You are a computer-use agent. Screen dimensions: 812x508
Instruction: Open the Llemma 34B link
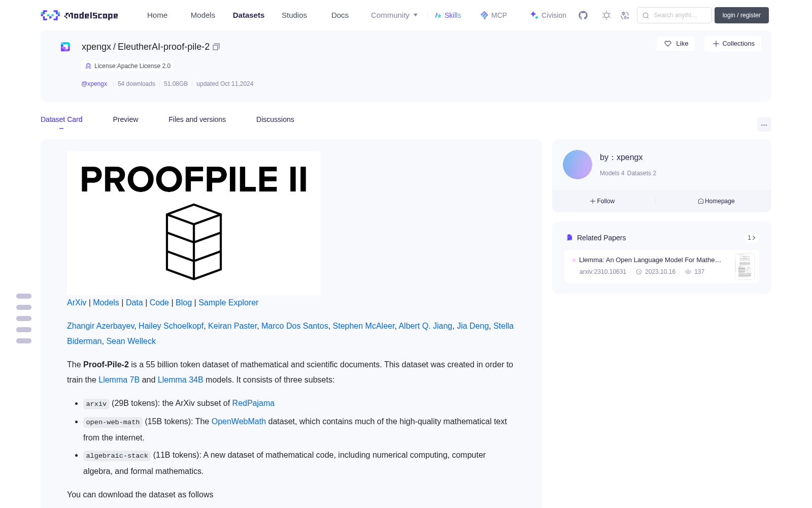(x=180, y=379)
